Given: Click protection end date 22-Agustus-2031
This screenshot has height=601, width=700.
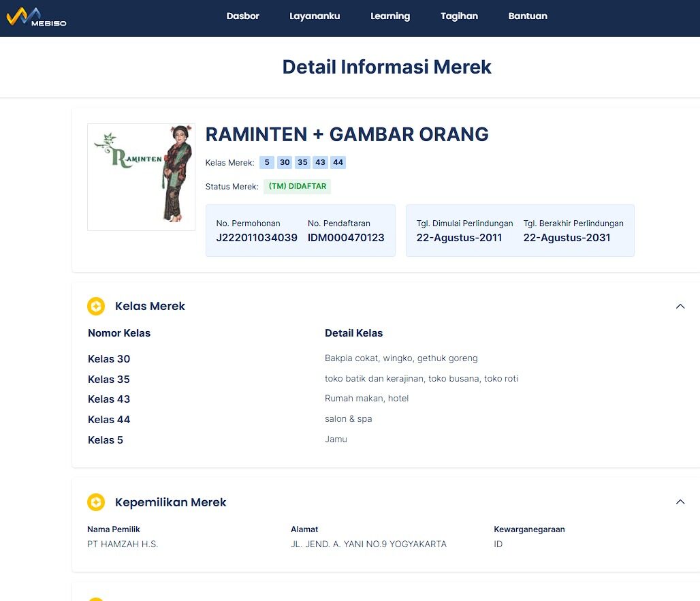Looking at the screenshot, I should click(x=567, y=238).
